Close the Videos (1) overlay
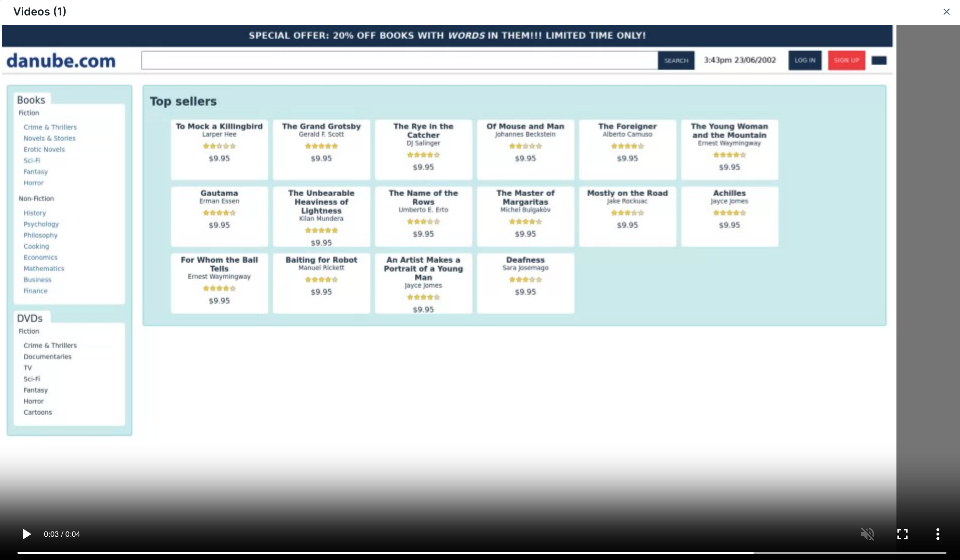The width and height of the screenshot is (960, 560). pos(947,11)
